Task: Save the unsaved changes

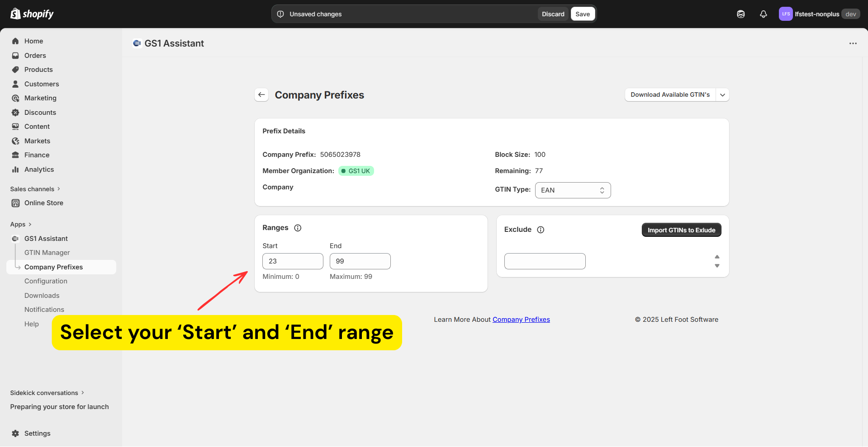Action: click(583, 14)
